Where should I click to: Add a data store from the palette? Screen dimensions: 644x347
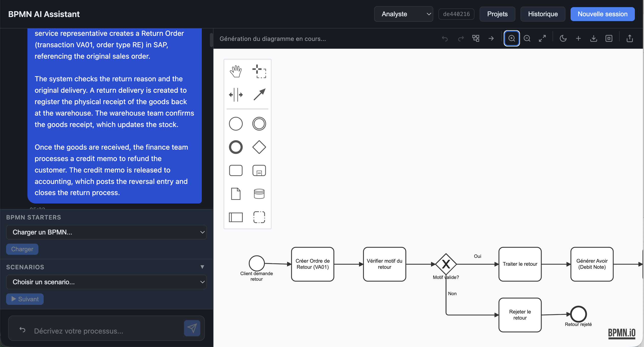pos(259,194)
